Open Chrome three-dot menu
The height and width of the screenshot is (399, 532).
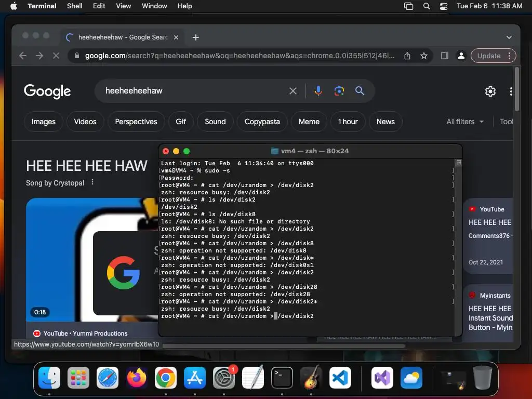coord(509,56)
